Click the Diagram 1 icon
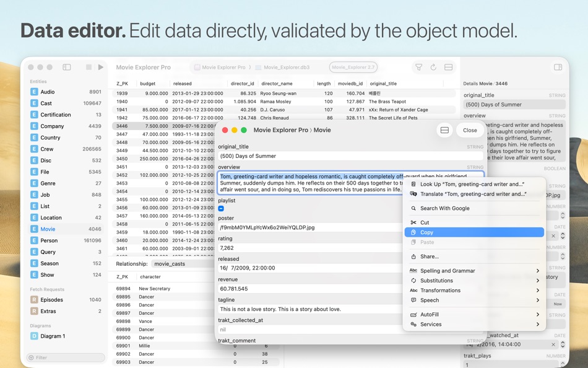 point(34,336)
